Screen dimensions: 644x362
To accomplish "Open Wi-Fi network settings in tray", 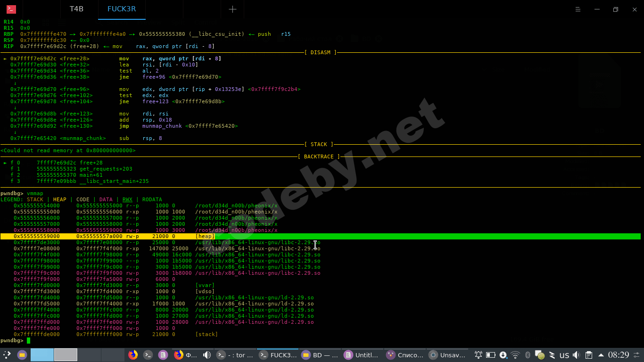I will [515, 355].
